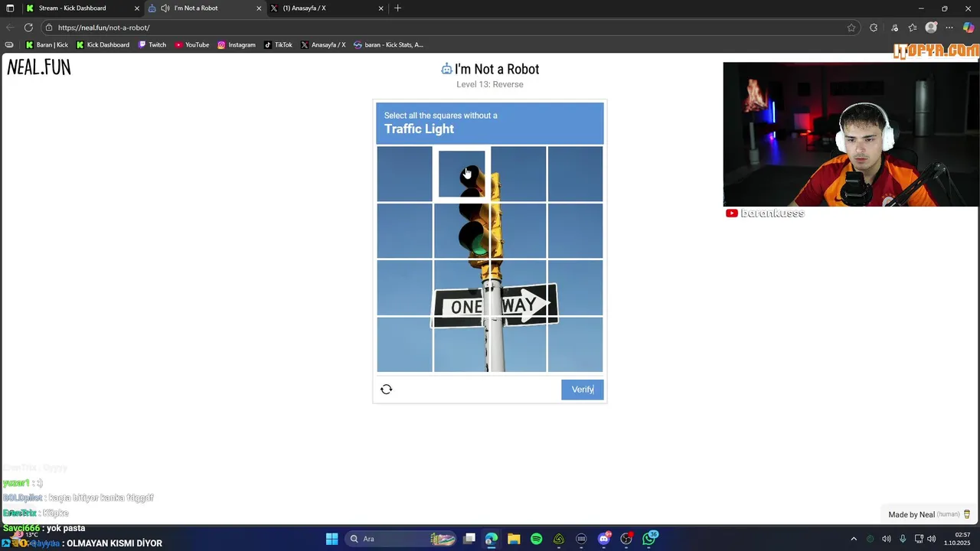Select the bottom-left corner sky square
The width and height of the screenshot is (980, 551).
[x=404, y=344]
